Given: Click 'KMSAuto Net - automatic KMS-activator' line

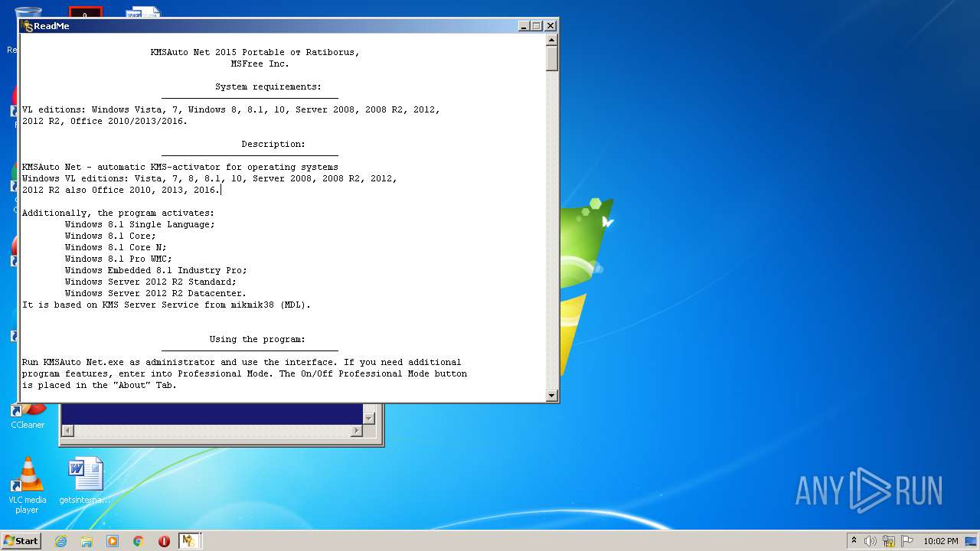Looking at the screenshot, I should (180, 167).
